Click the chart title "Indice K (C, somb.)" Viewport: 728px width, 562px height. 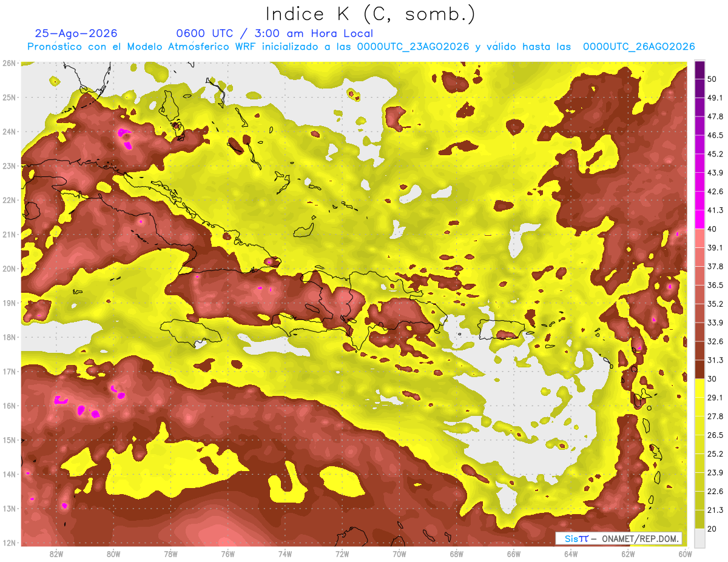click(370, 15)
